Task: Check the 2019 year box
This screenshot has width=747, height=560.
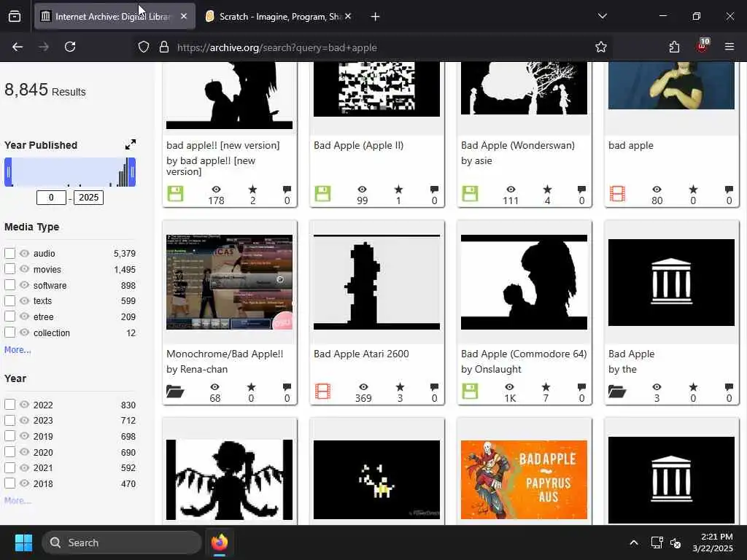Action: (x=10, y=436)
